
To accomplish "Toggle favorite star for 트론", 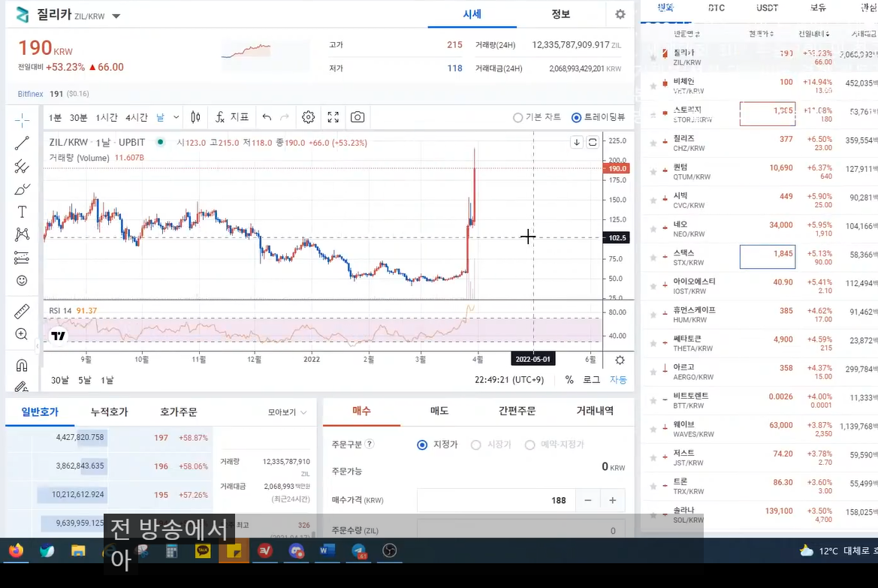I will (x=653, y=486).
